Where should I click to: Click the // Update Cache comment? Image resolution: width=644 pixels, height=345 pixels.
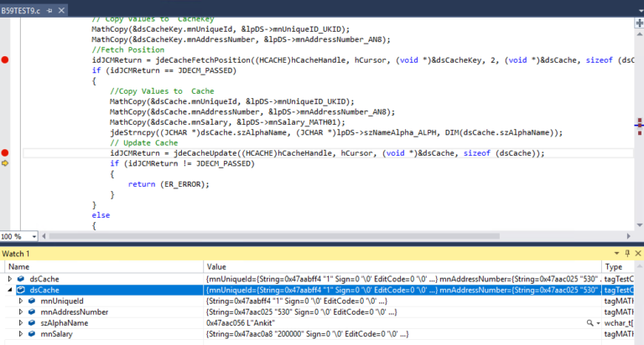(x=143, y=142)
